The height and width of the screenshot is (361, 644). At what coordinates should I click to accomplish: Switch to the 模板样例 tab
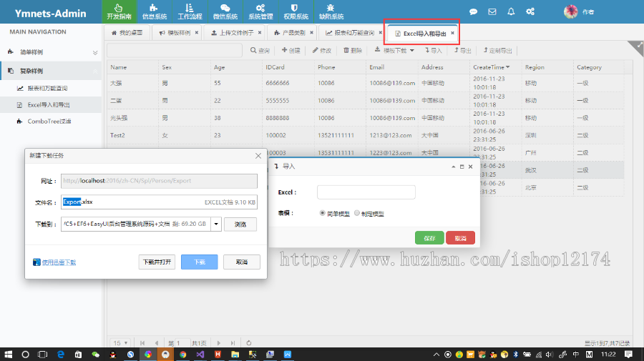[x=175, y=33]
